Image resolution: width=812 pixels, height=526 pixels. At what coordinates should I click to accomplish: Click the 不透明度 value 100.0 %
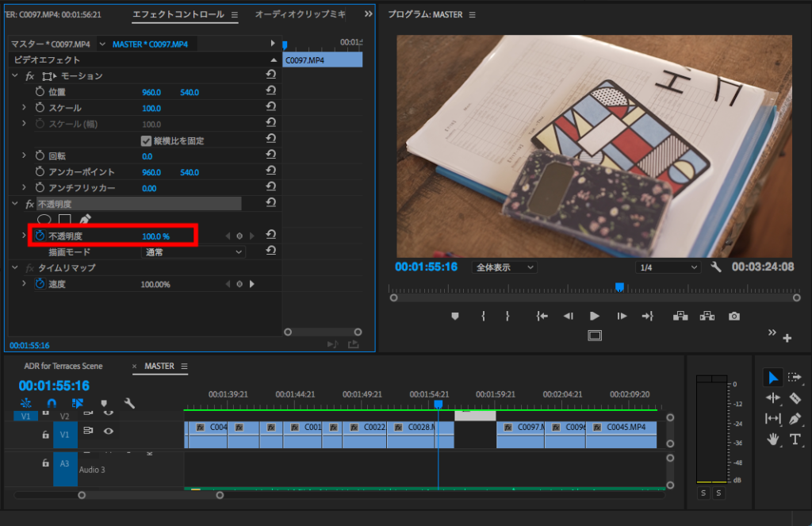[155, 236]
